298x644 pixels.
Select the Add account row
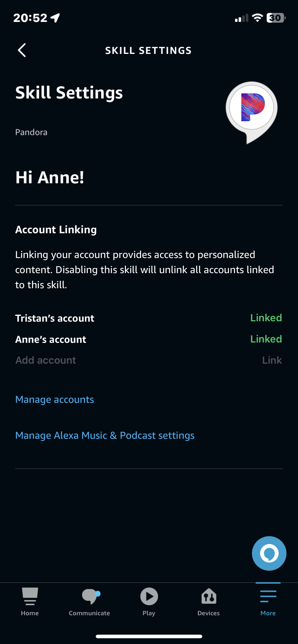click(x=149, y=360)
